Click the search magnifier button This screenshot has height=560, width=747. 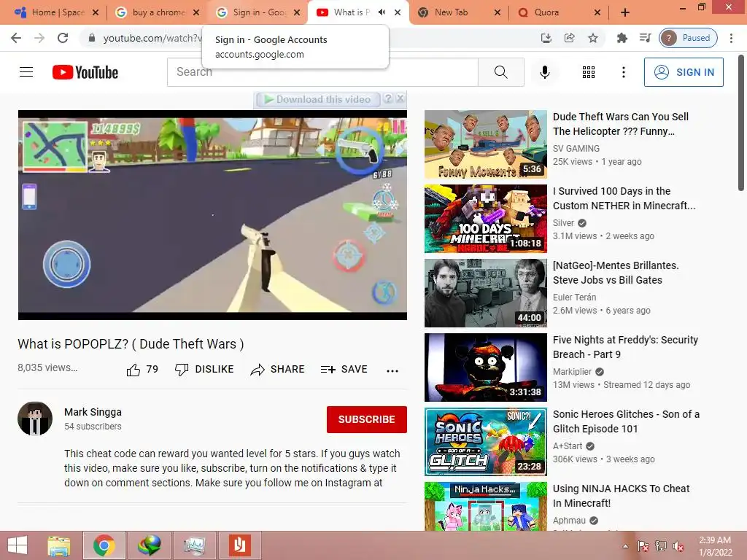point(500,72)
